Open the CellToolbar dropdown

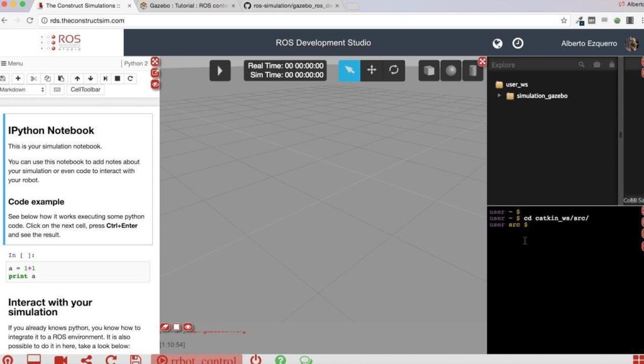tap(86, 89)
